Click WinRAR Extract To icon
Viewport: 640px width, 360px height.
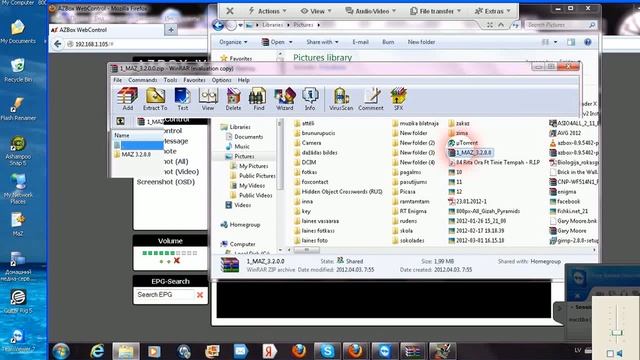(x=155, y=98)
